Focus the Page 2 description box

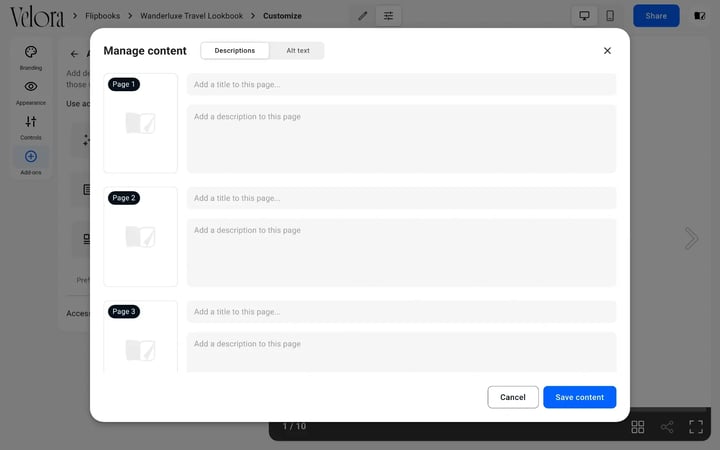[x=401, y=252]
